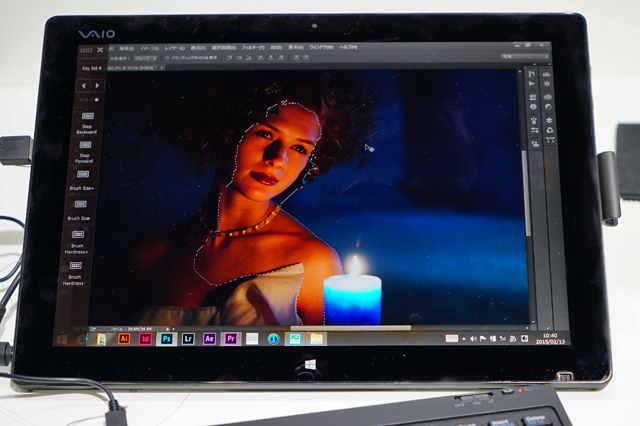This screenshot has height=426, width=640.
Task: Open the Channels panel icon
Action: [549, 130]
